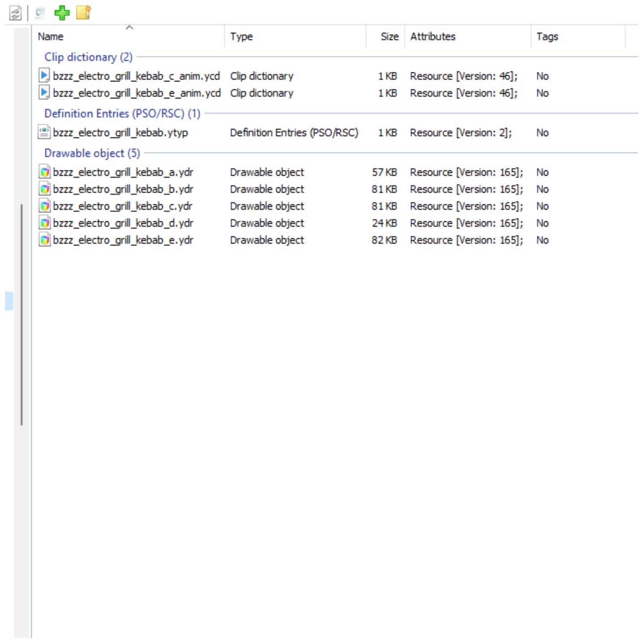Click the green plus add icon
This screenshot has height=644, width=644.
coord(62,13)
